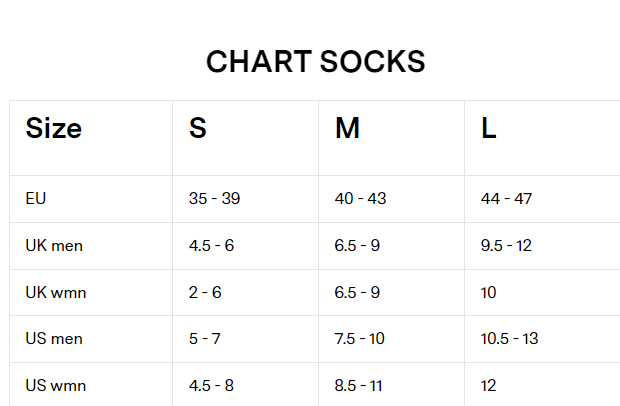The image size is (620, 406).
Task: Click the EU small size 35 - 39 cell
Action: tap(214, 198)
